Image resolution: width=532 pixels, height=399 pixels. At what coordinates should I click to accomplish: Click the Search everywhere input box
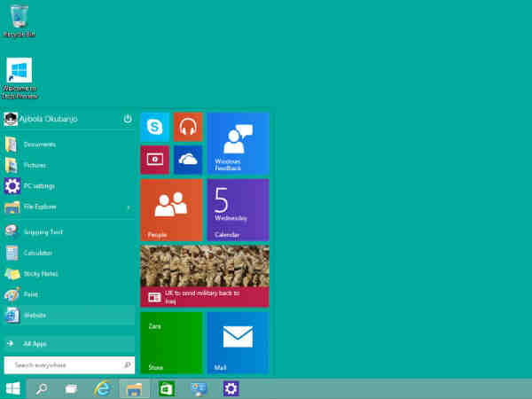tap(64, 364)
